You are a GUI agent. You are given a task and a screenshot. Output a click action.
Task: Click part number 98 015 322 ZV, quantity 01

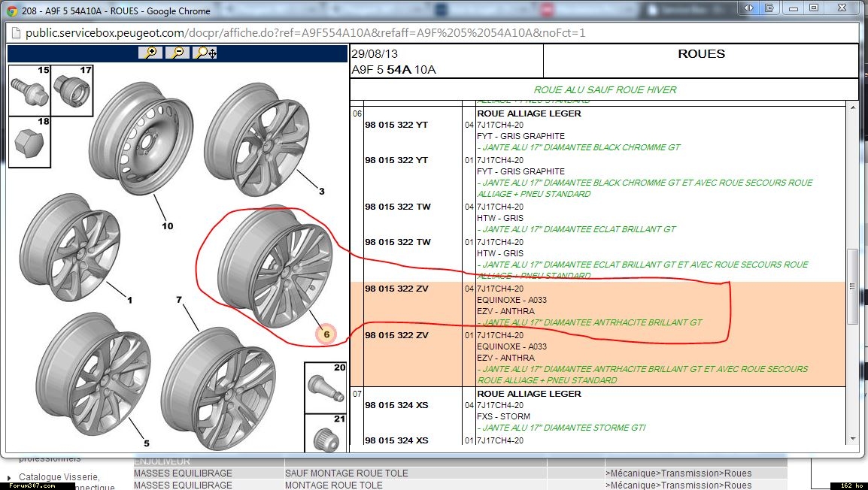396,335
